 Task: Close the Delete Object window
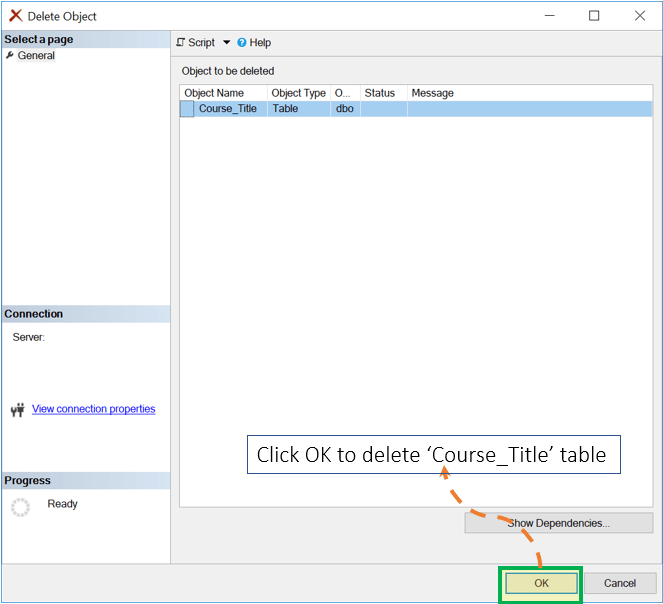pyautogui.click(x=639, y=16)
